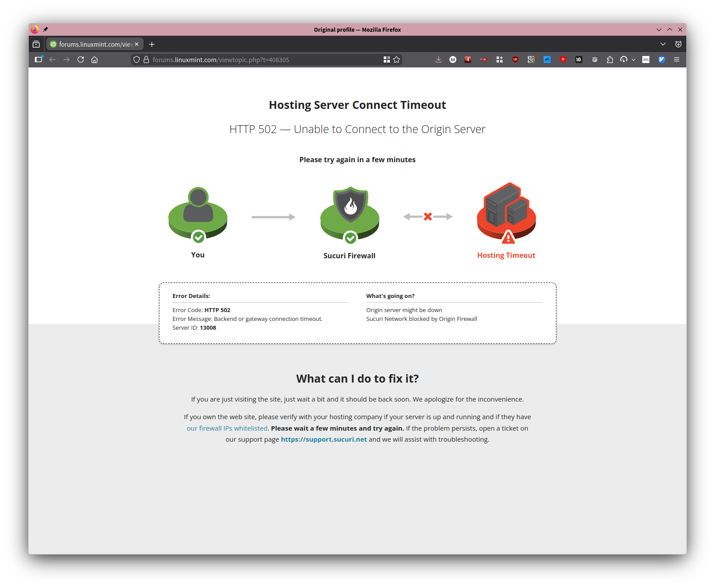View site security info via padlock icon

[x=146, y=60]
